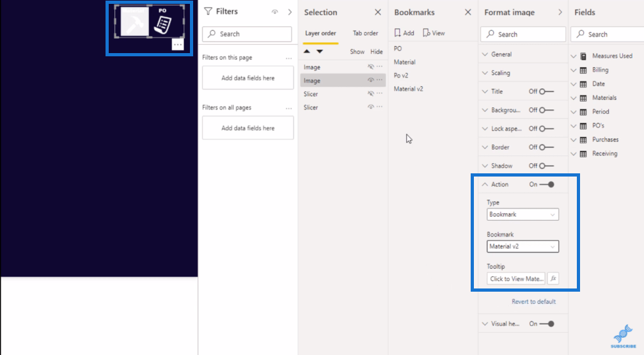Click Add data fields under all pages
644x355 pixels.
pos(247,128)
